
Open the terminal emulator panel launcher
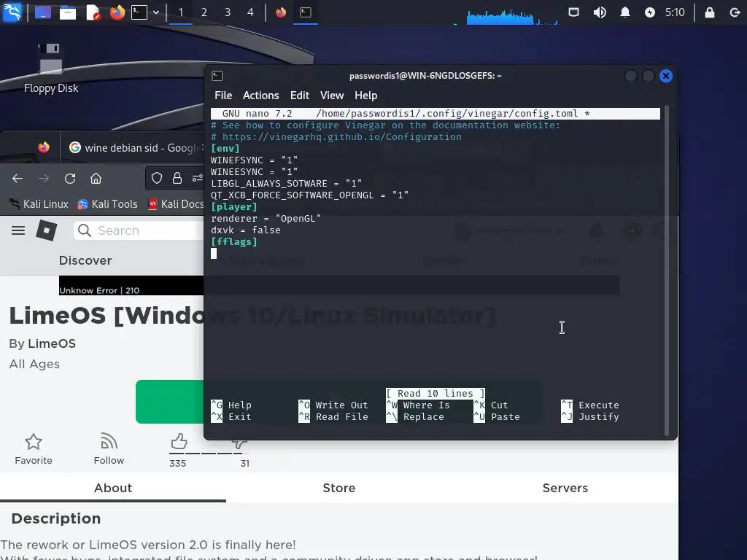point(139,12)
